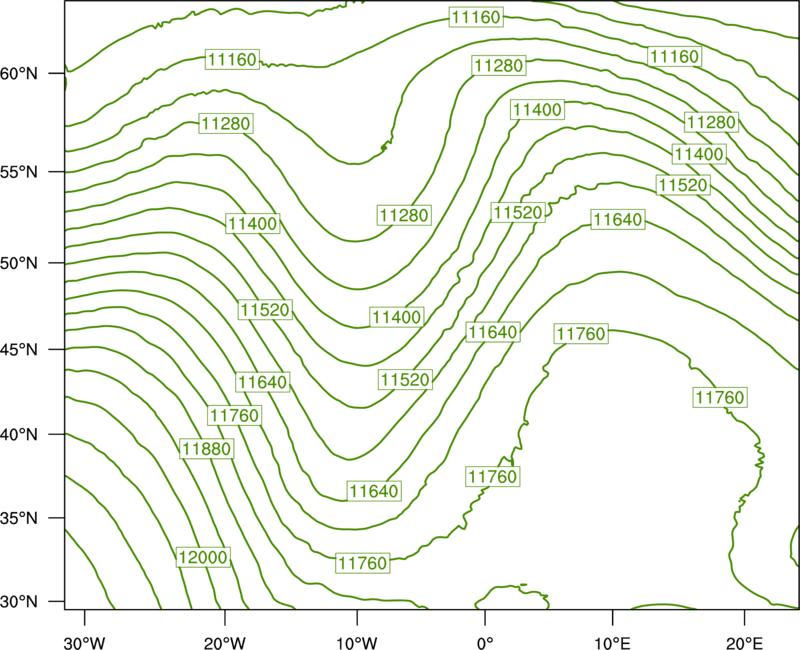Select the 55°N latitude axis label
This screenshot has width=800, height=650.
19,172
